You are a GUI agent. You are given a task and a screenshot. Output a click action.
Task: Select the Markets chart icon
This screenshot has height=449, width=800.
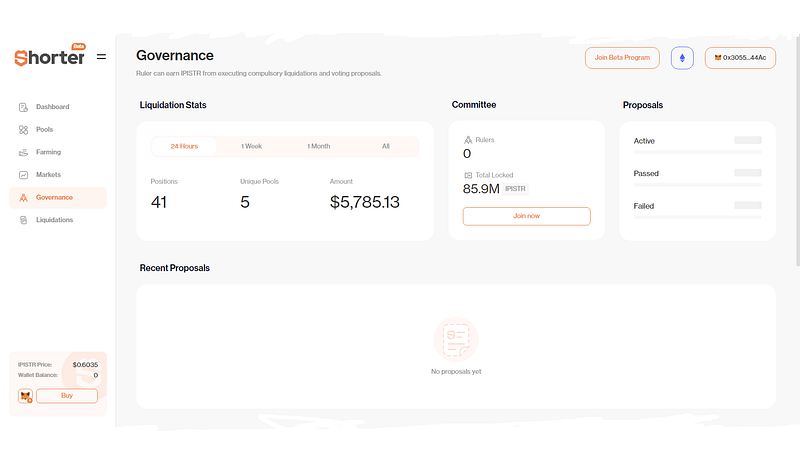pyautogui.click(x=23, y=175)
